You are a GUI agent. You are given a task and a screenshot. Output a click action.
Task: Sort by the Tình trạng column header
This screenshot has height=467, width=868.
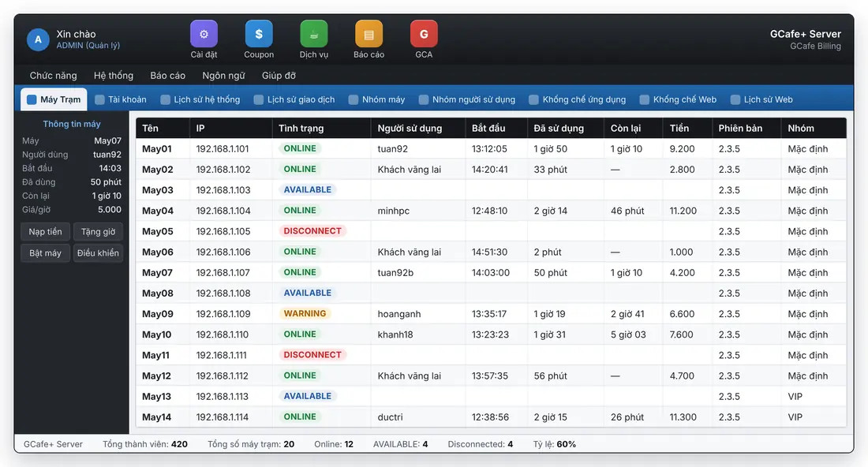[x=301, y=129]
